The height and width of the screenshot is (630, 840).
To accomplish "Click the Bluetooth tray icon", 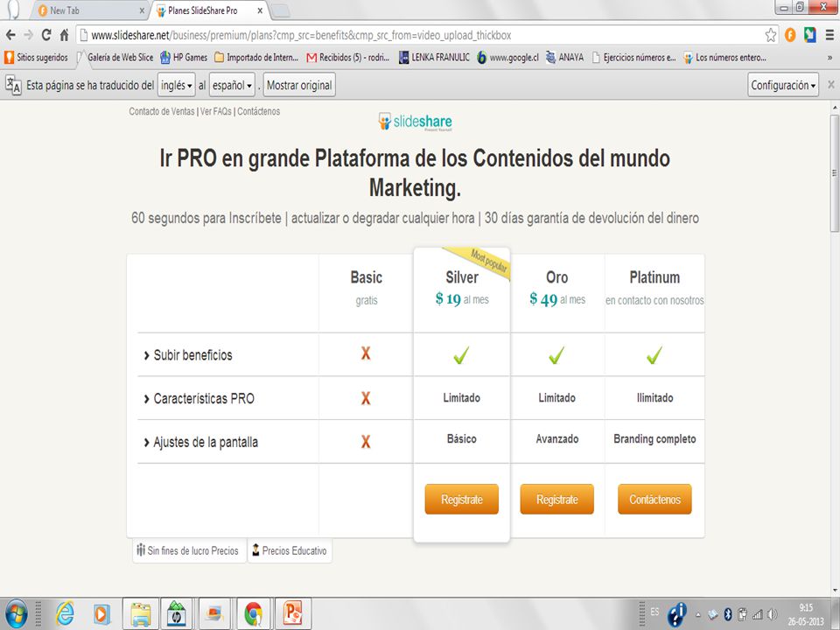I will [x=728, y=614].
